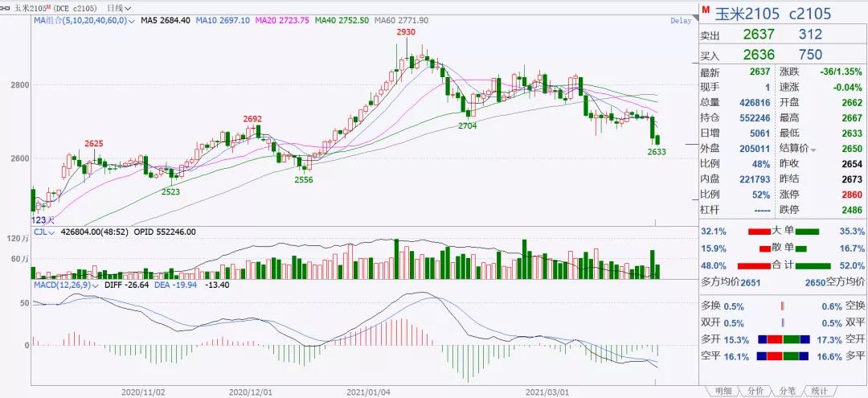Click the 多开 multicolor distribution bar

(x=783, y=339)
